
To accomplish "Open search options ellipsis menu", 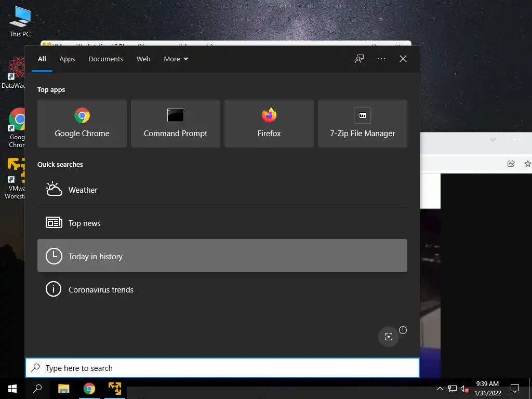I will point(381,59).
